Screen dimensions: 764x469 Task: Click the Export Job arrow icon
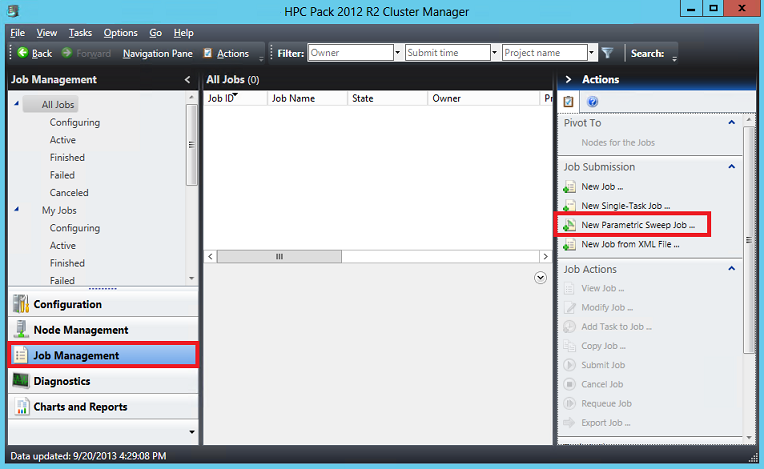(x=569, y=423)
